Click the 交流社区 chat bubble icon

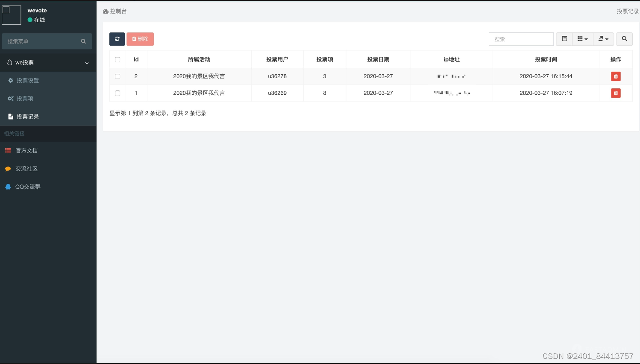click(x=8, y=169)
